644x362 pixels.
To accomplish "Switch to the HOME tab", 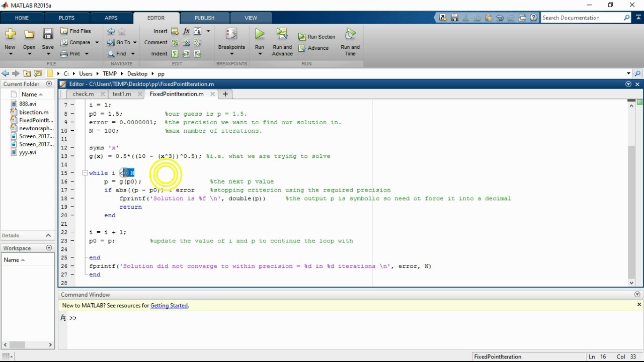I will tap(22, 18).
